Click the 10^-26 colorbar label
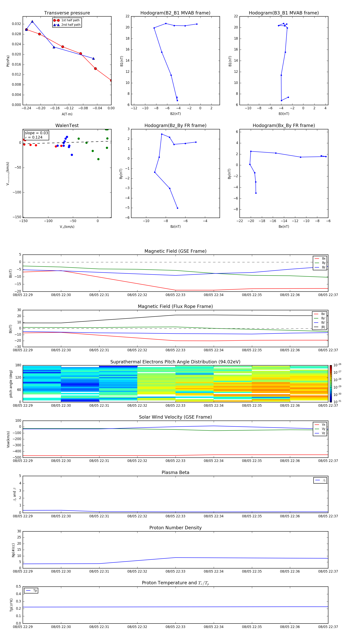 (337, 365)
